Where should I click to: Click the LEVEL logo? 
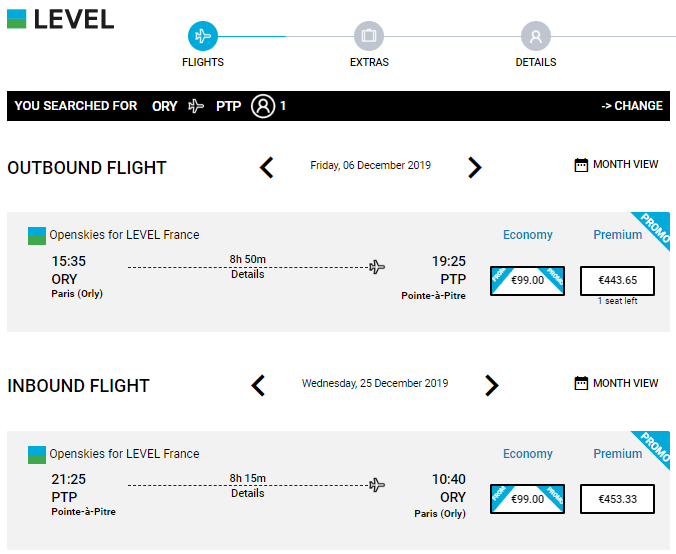(60, 19)
